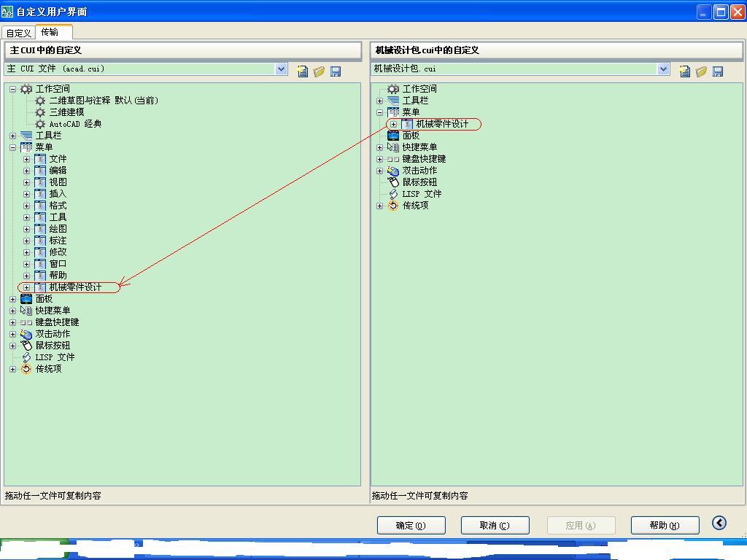Click the 取消(C) button

495,525
